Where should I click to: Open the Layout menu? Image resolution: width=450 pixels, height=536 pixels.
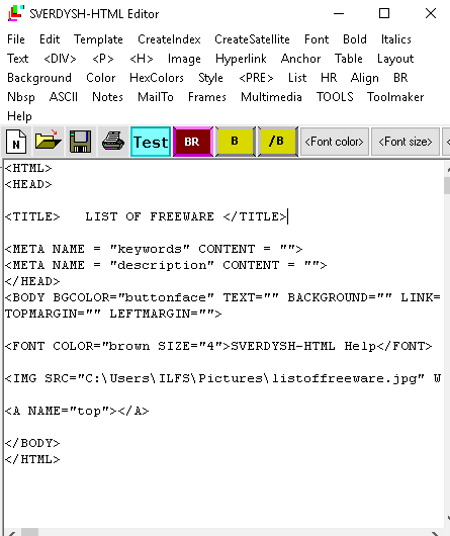tap(396, 58)
